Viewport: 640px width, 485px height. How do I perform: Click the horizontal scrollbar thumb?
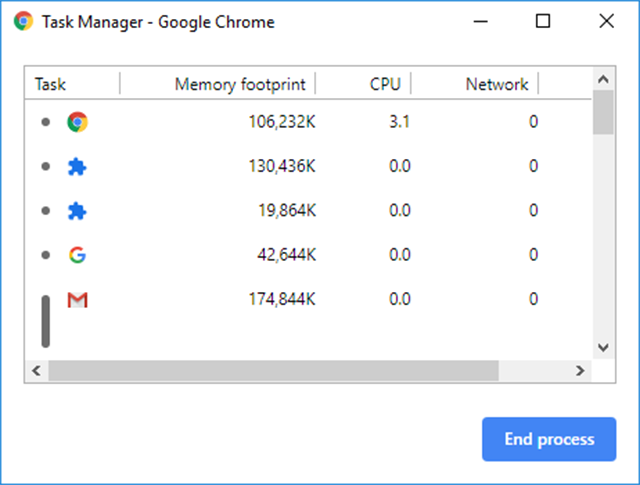click(273, 371)
